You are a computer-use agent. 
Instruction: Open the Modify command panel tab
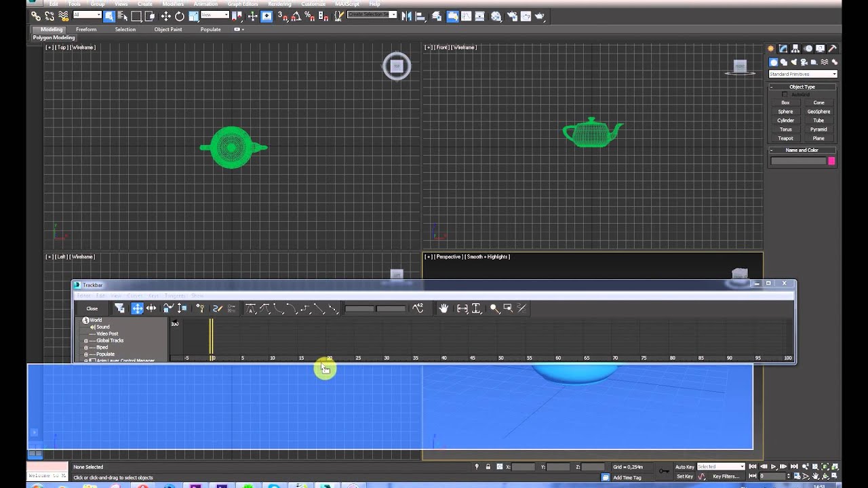click(x=783, y=49)
